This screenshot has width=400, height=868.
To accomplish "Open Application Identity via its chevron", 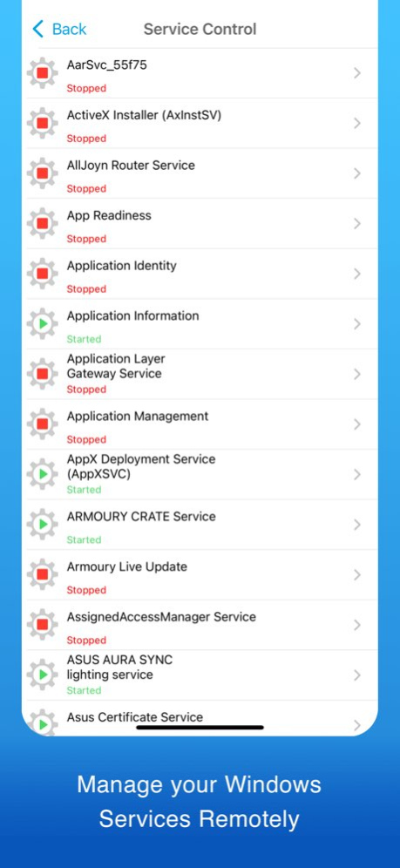I will click(x=357, y=274).
